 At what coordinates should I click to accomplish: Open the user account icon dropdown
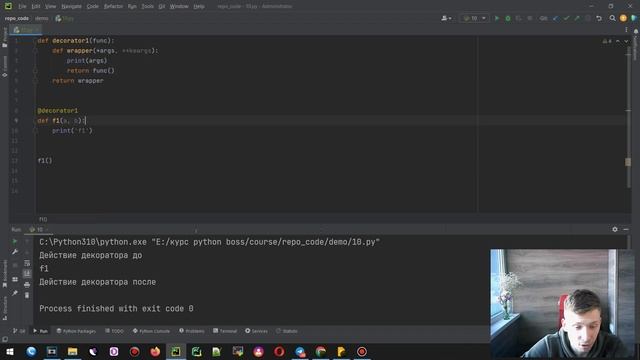(446, 18)
